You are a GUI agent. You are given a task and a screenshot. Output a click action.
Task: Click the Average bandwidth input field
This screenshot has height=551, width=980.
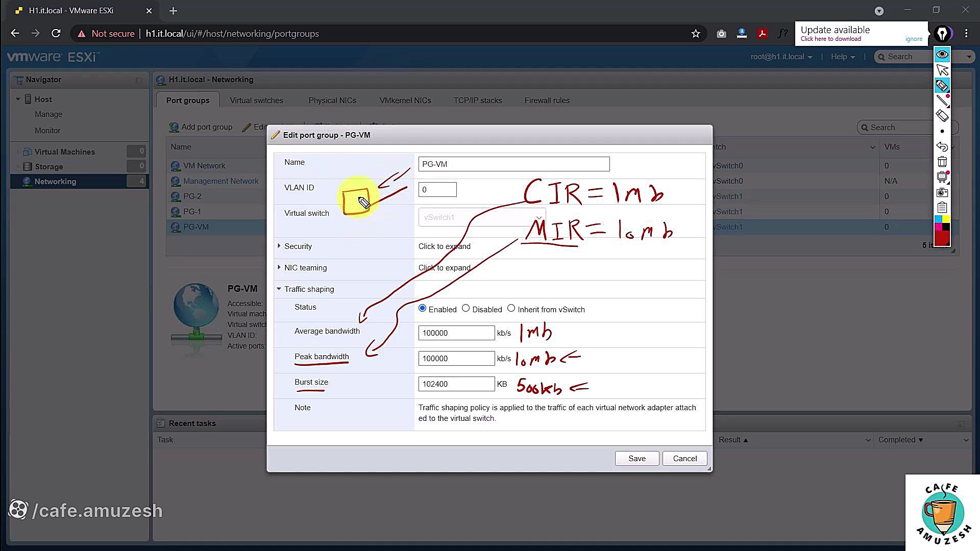(456, 333)
